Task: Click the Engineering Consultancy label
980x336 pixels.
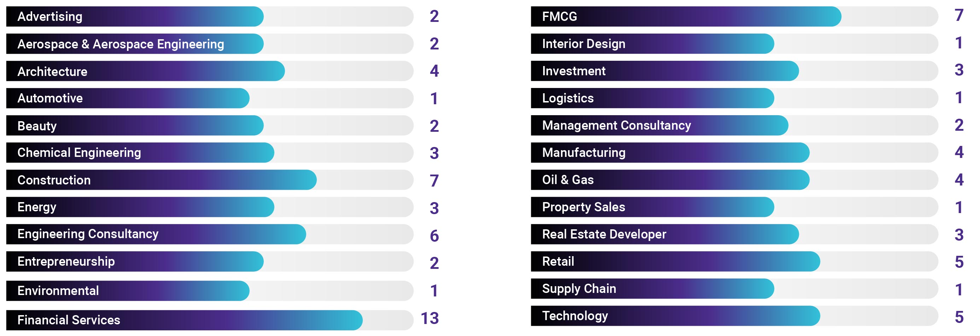Action: click(x=88, y=234)
